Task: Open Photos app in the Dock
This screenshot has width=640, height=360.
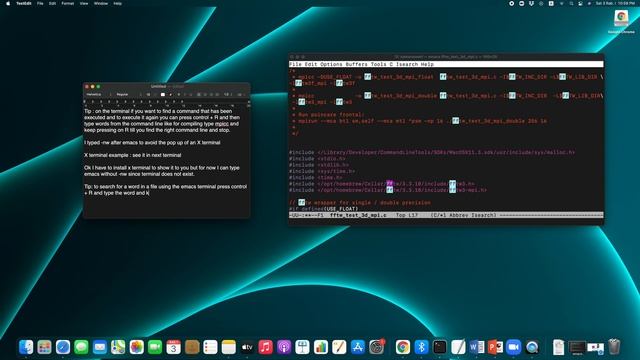Action: click(x=137, y=347)
